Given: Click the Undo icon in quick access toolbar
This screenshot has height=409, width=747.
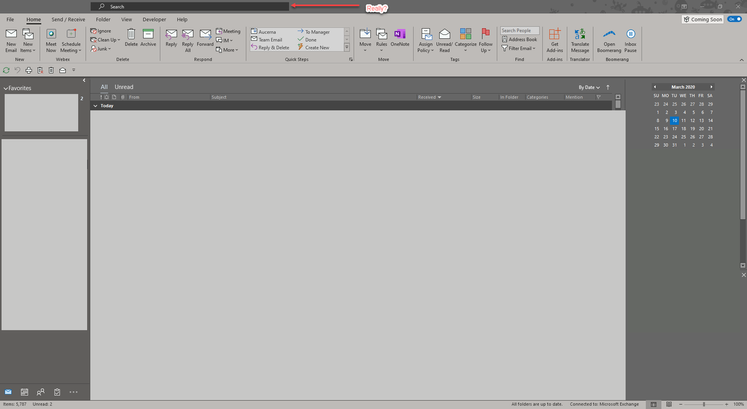Looking at the screenshot, I should [x=17, y=70].
